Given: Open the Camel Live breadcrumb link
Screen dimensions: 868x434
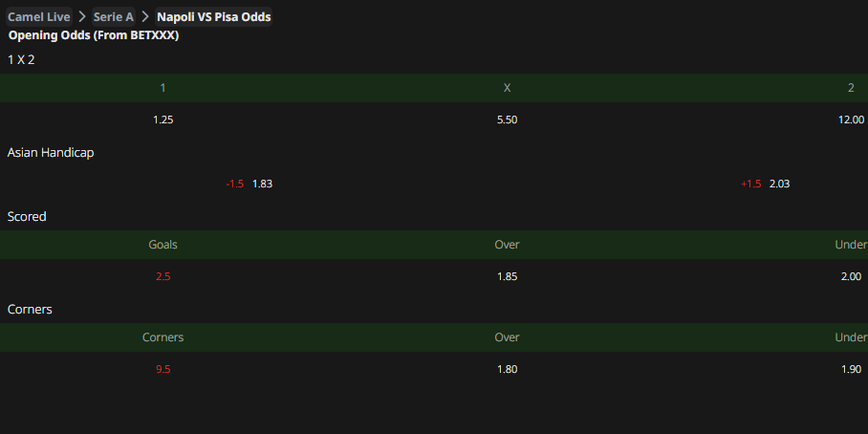Looking at the screenshot, I should click(x=39, y=16).
